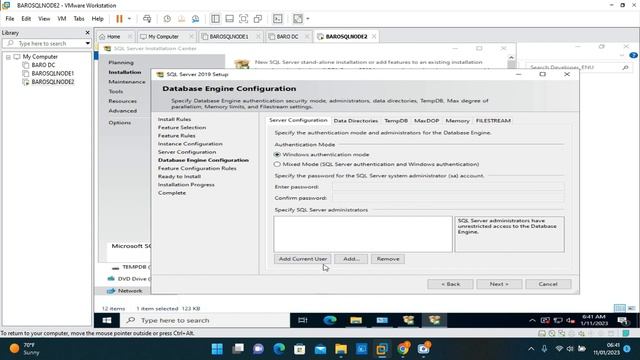Show hidden icons in host tray
The height and width of the screenshot is (360, 640).
coord(531,349)
